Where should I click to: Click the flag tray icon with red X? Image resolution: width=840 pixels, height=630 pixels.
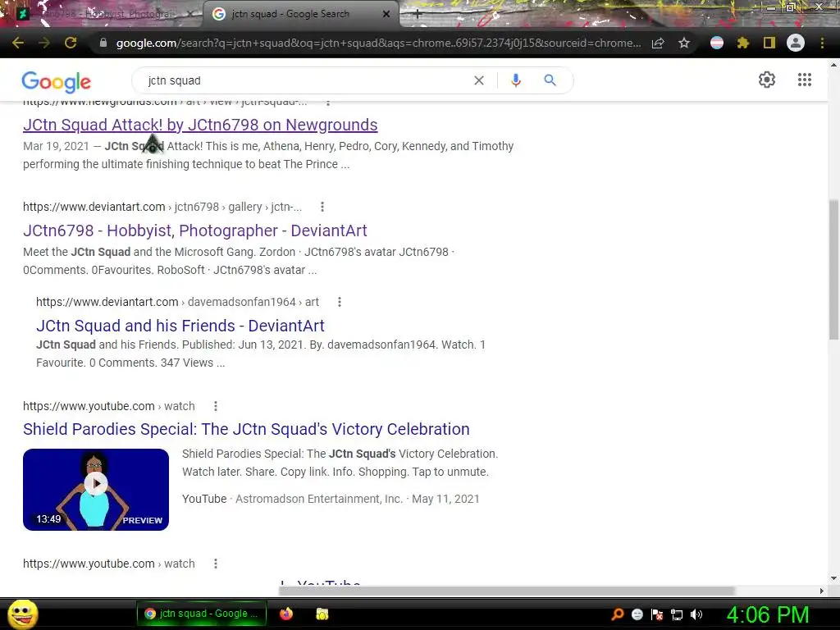point(657,614)
